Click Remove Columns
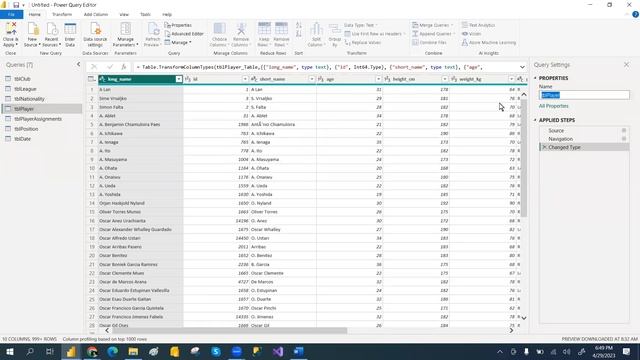This screenshot has width=640, height=360. pos(241,34)
